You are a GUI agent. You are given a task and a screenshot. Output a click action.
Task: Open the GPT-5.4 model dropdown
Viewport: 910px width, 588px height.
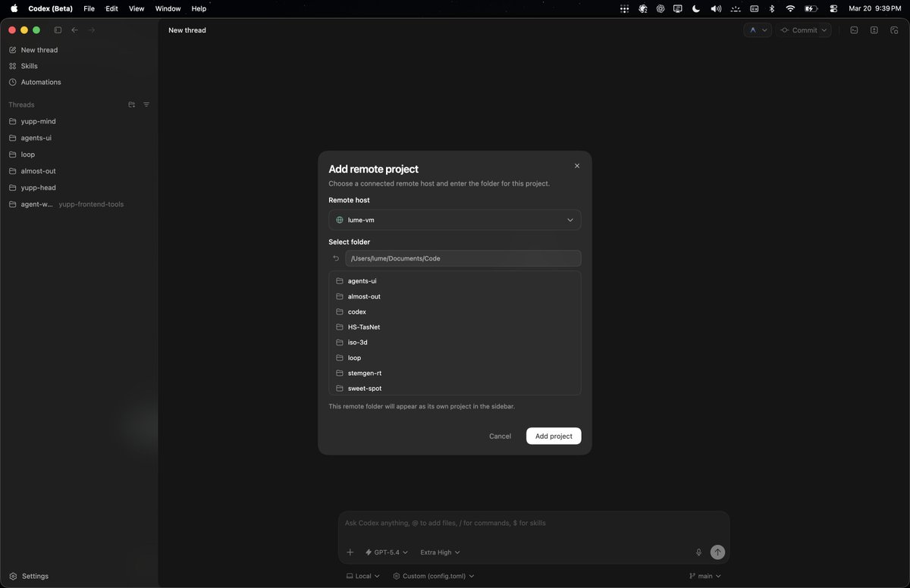pos(387,552)
